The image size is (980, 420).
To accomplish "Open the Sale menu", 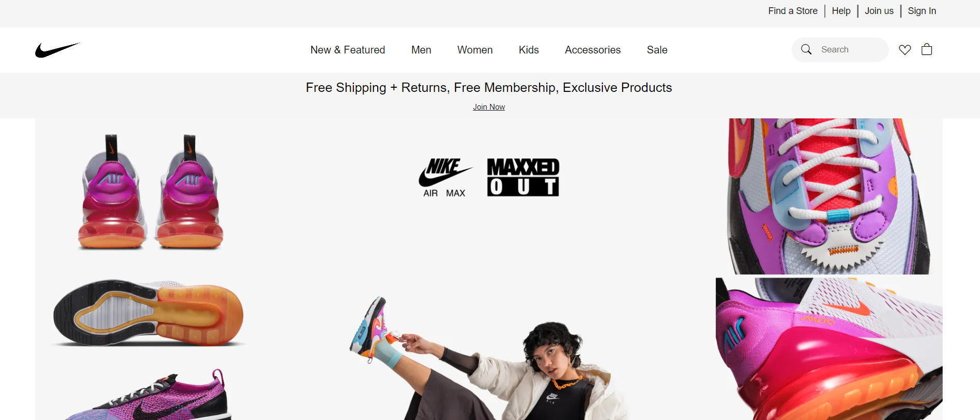I will pos(657,50).
